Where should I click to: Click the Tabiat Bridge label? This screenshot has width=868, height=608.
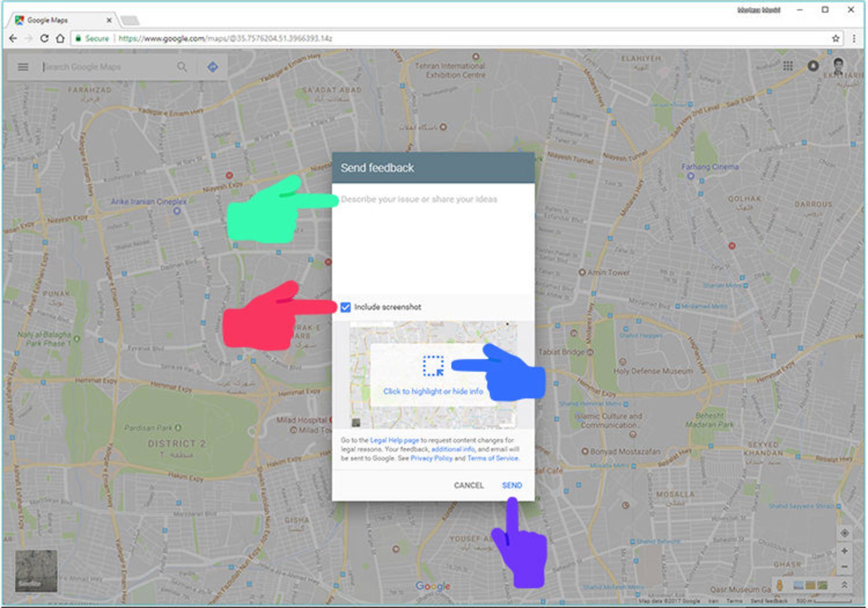561,352
